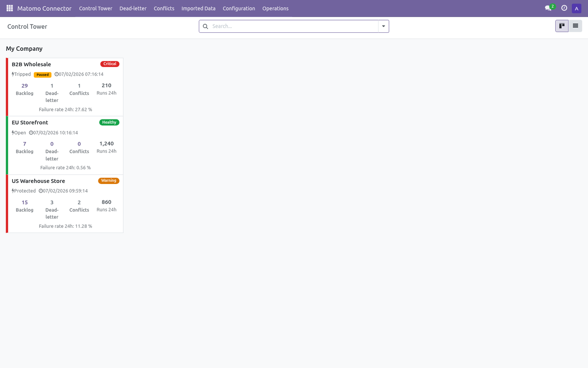Open the user avatar menu
This screenshot has width=588, height=368.
(577, 8)
